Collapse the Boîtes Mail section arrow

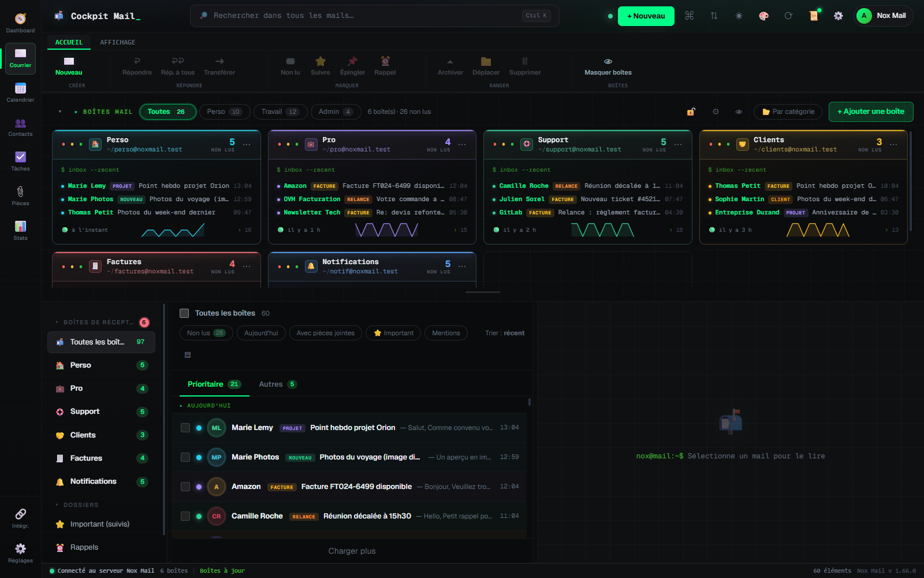(x=59, y=112)
